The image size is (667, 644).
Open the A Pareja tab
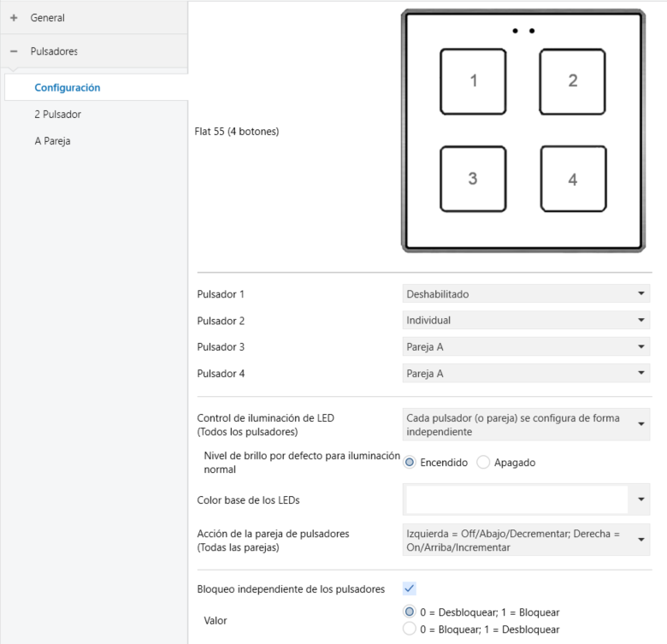coord(52,141)
